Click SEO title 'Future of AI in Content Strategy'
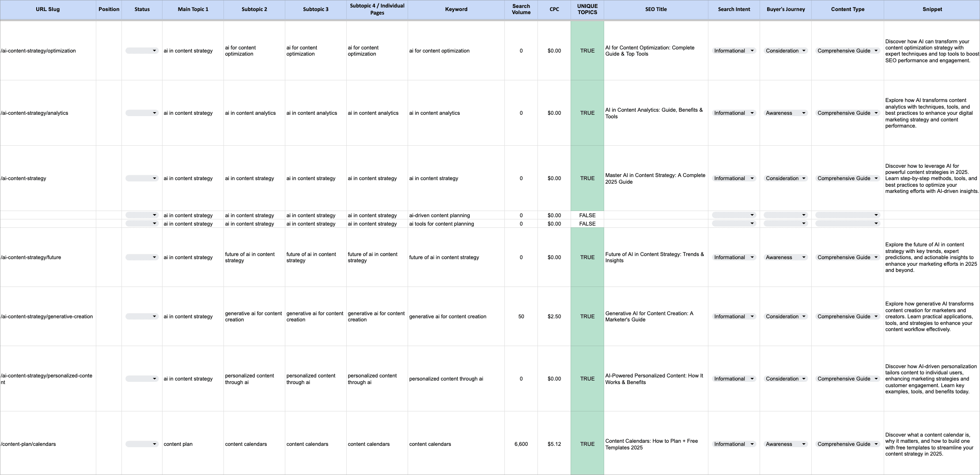 click(656, 257)
